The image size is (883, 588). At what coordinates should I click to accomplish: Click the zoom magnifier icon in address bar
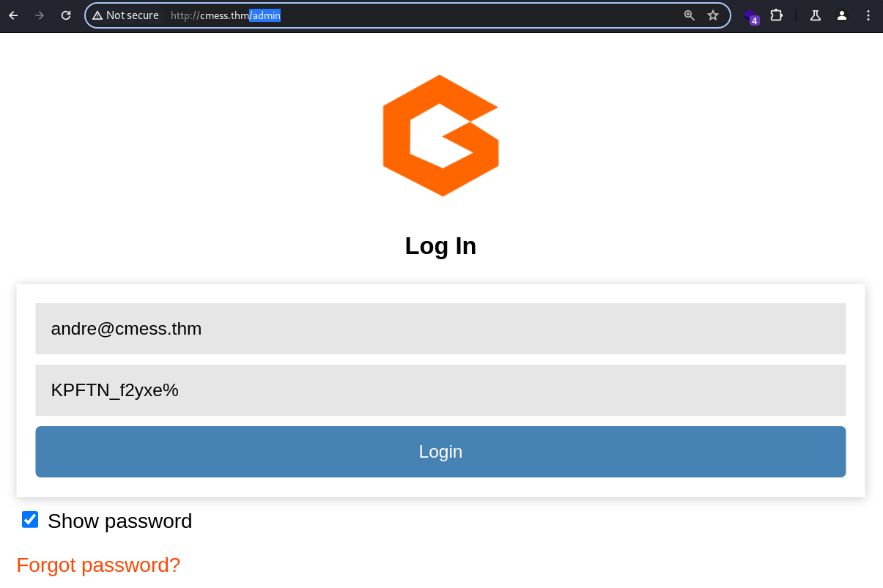[690, 15]
